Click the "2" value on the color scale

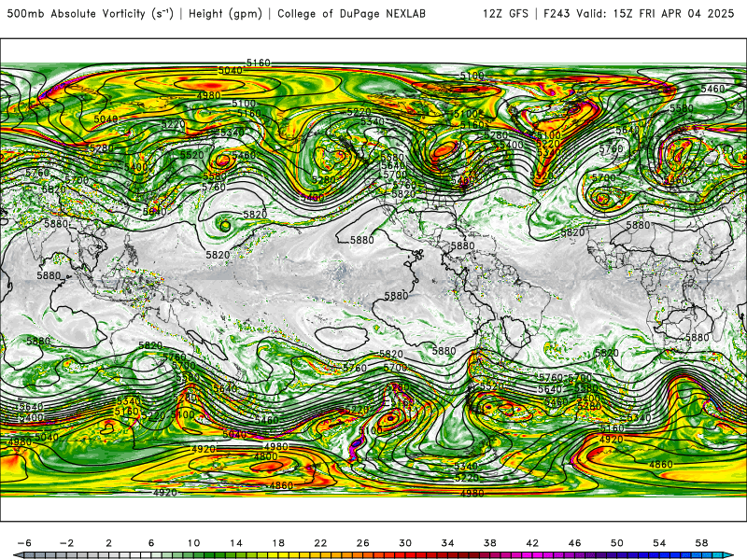(x=108, y=543)
